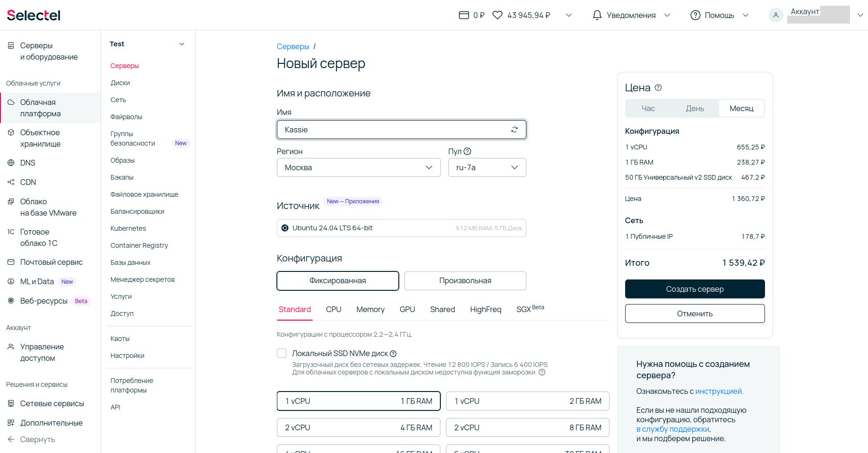Open the Уведомления bell icon
The height and width of the screenshot is (453, 868).
point(597,15)
